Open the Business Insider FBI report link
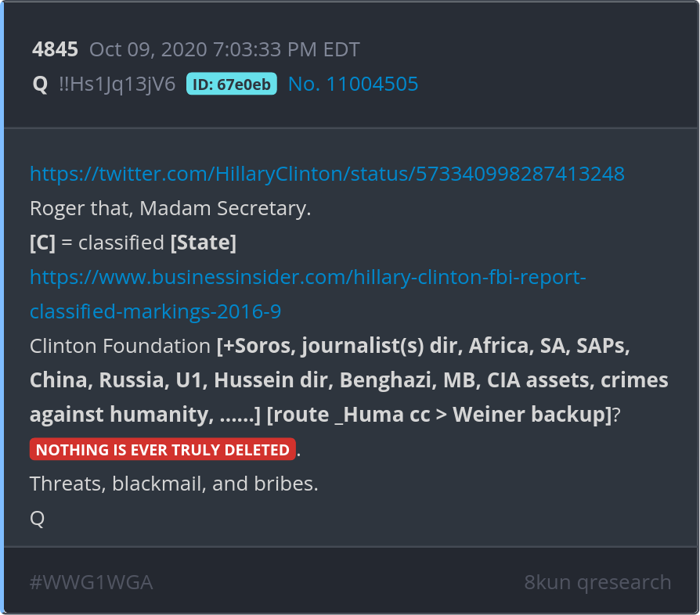 308,277
